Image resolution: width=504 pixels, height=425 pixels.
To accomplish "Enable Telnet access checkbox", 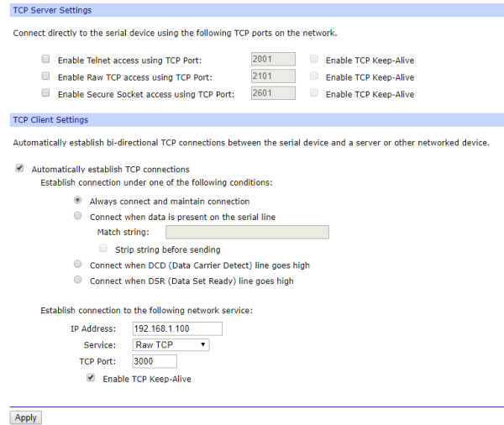I will (x=45, y=59).
